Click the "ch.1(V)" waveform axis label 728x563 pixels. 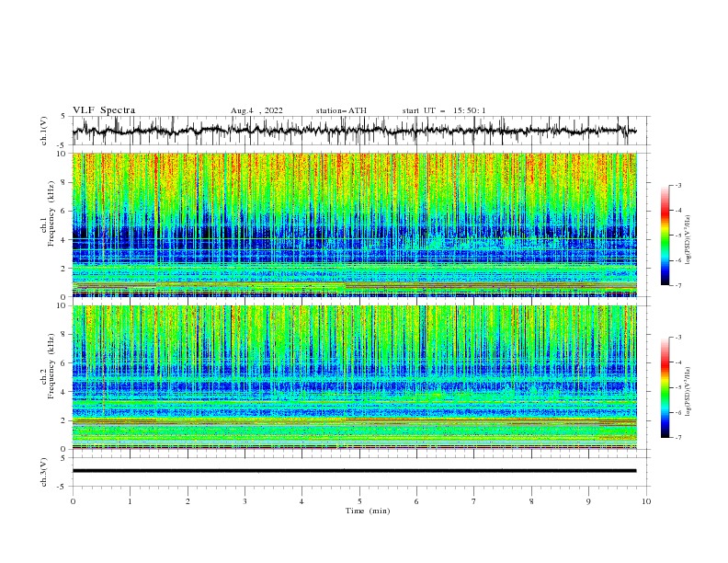coord(44,131)
